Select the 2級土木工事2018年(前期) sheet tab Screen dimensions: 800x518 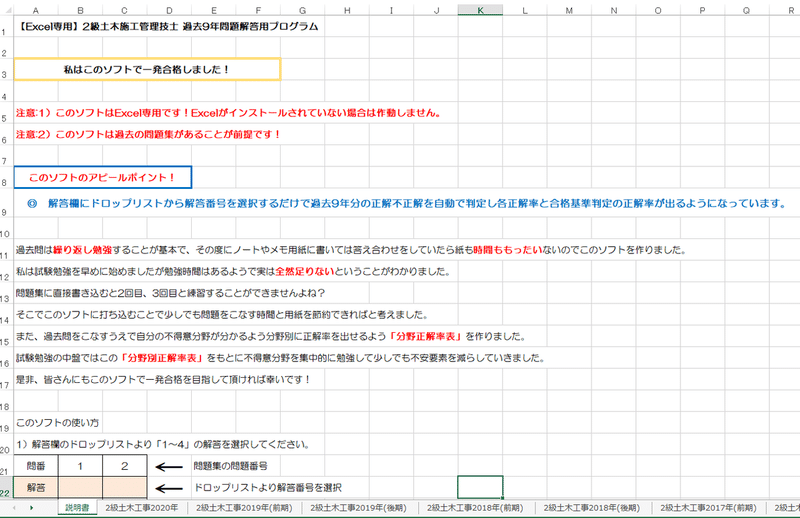475,508
